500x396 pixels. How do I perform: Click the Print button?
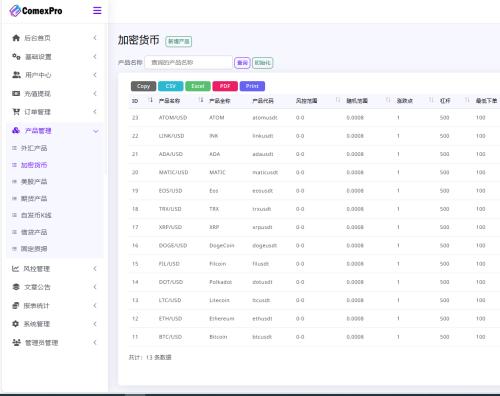click(x=252, y=86)
